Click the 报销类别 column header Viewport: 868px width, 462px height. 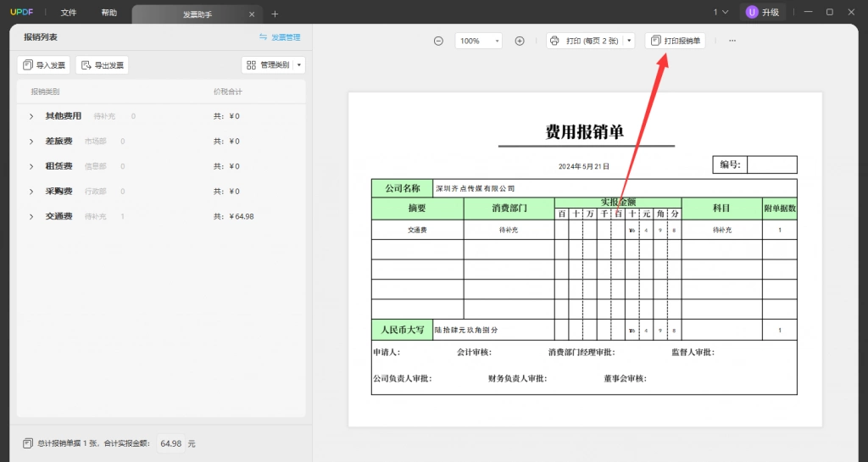click(45, 92)
